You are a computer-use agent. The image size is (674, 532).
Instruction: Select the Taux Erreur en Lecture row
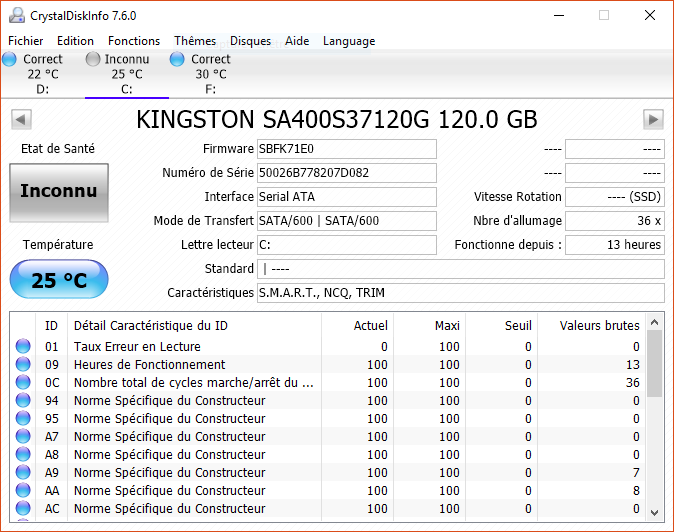328,346
